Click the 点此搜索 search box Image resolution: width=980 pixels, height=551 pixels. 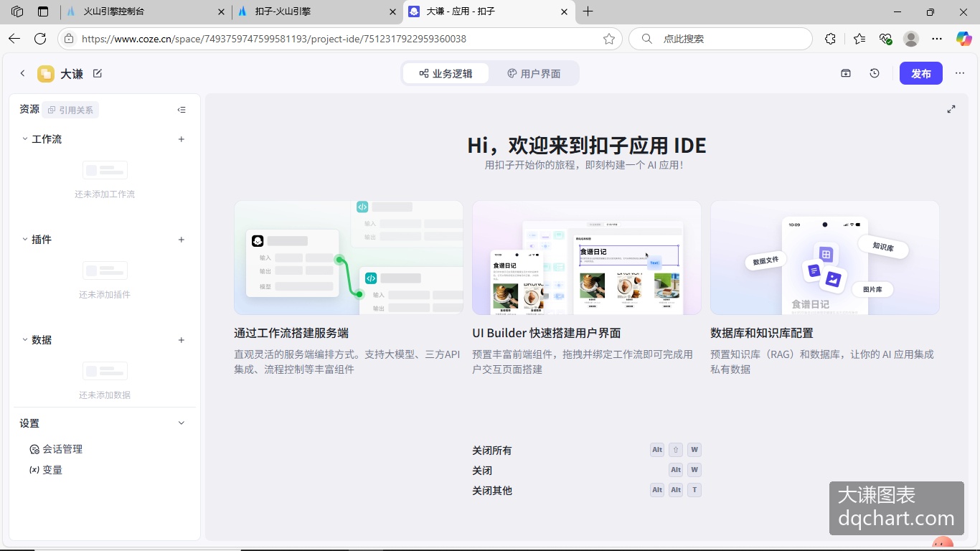(x=720, y=39)
